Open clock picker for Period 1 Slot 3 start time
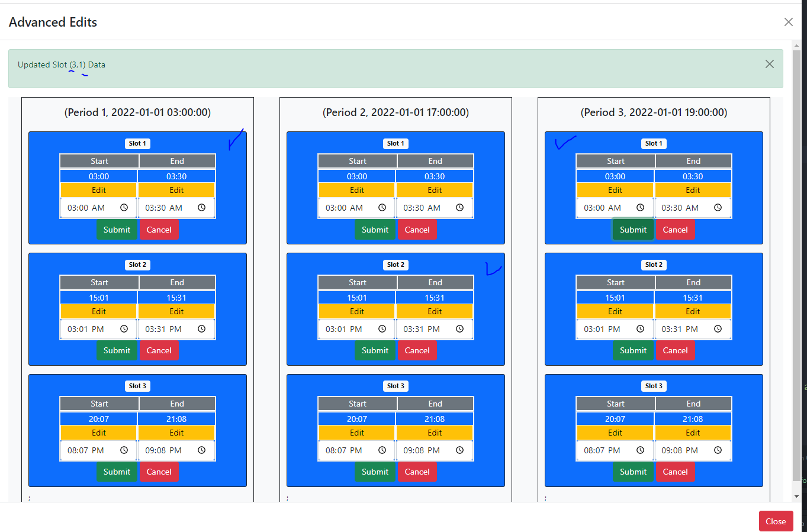807x532 pixels. pyautogui.click(x=124, y=450)
